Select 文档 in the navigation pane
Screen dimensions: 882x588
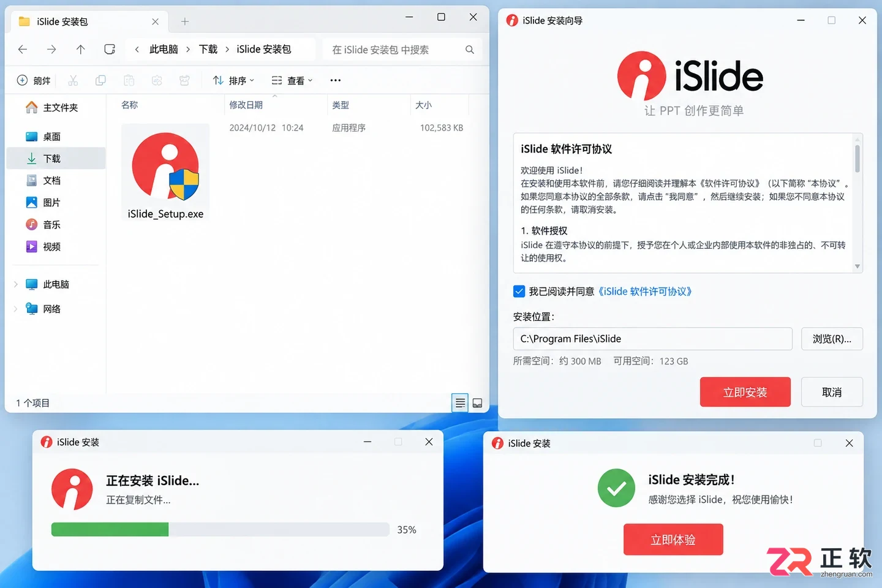pyautogui.click(x=56, y=181)
